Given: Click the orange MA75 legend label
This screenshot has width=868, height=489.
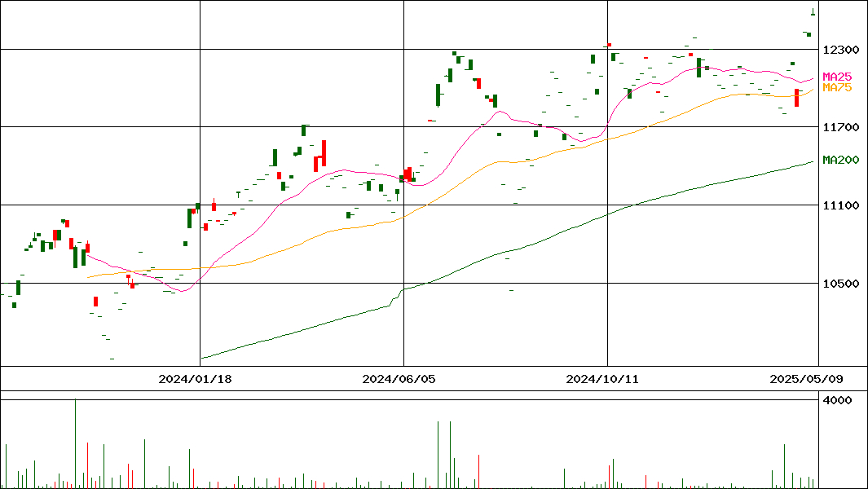Looking at the screenshot, I should point(837,87).
